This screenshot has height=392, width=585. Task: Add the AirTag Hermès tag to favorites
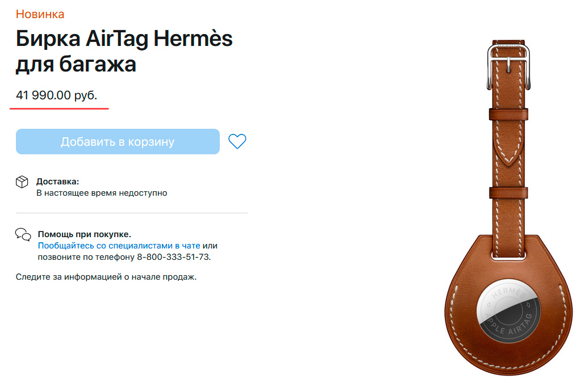237,142
